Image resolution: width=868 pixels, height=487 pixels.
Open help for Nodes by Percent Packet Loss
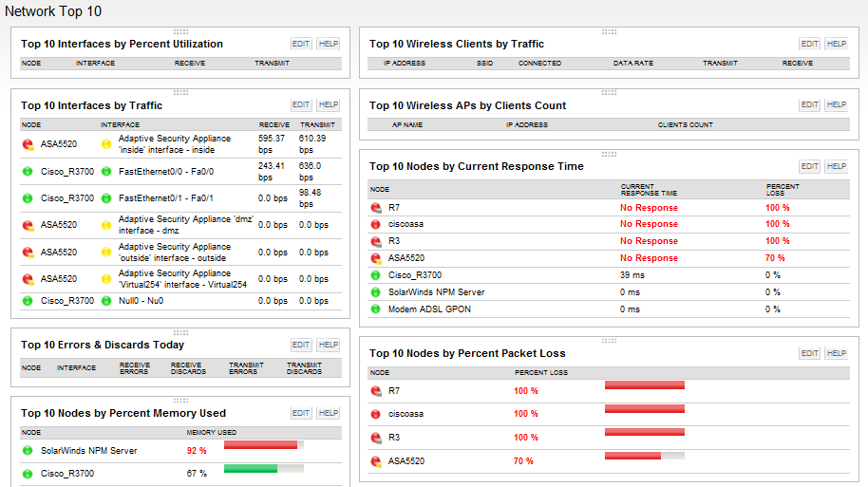pos(837,353)
